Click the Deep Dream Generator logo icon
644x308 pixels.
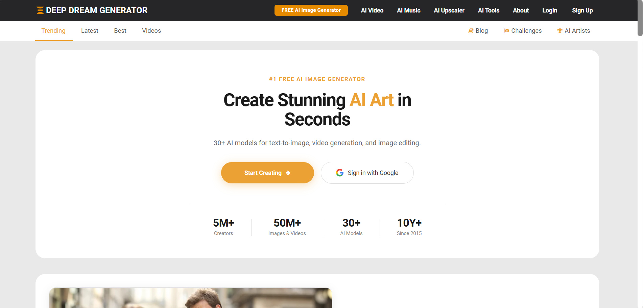tap(40, 10)
